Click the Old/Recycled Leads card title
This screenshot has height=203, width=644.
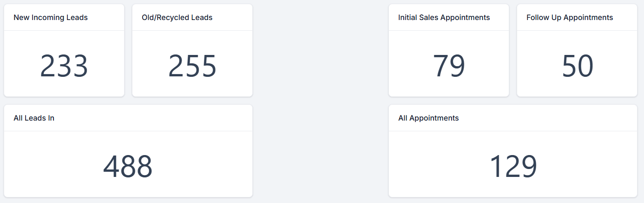[177, 18]
